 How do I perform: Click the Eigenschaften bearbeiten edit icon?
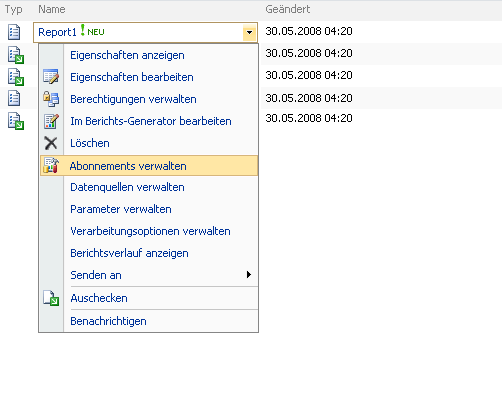[51, 77]
